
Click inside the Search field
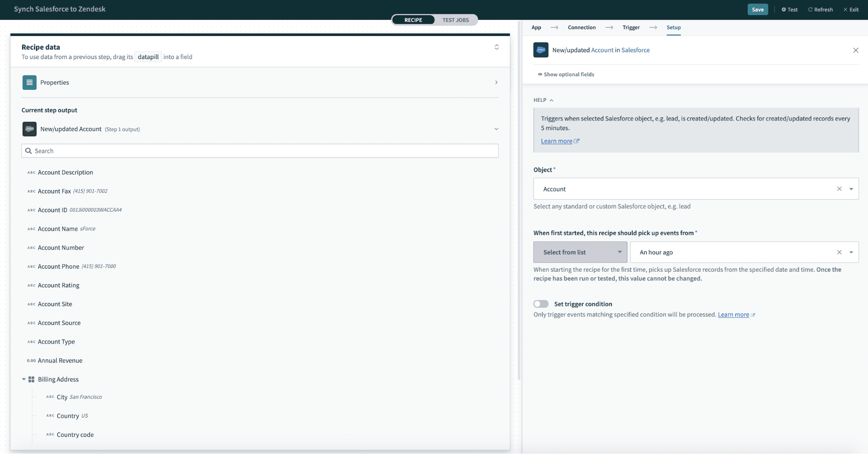click(174, 151)
